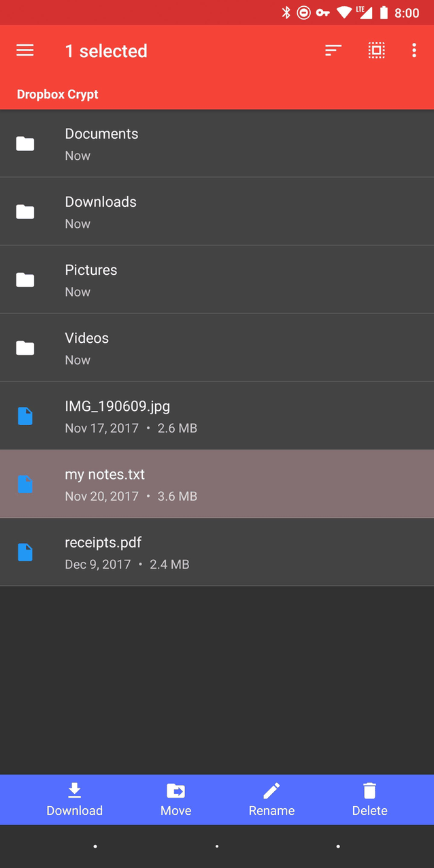Tap the Dropbox Crypt breadcrumb label
434x868 pixels.
[57, 95]
